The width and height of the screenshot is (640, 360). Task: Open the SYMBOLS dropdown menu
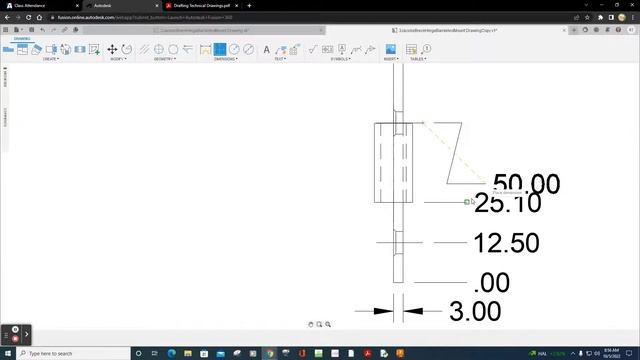tap(340, 59)
